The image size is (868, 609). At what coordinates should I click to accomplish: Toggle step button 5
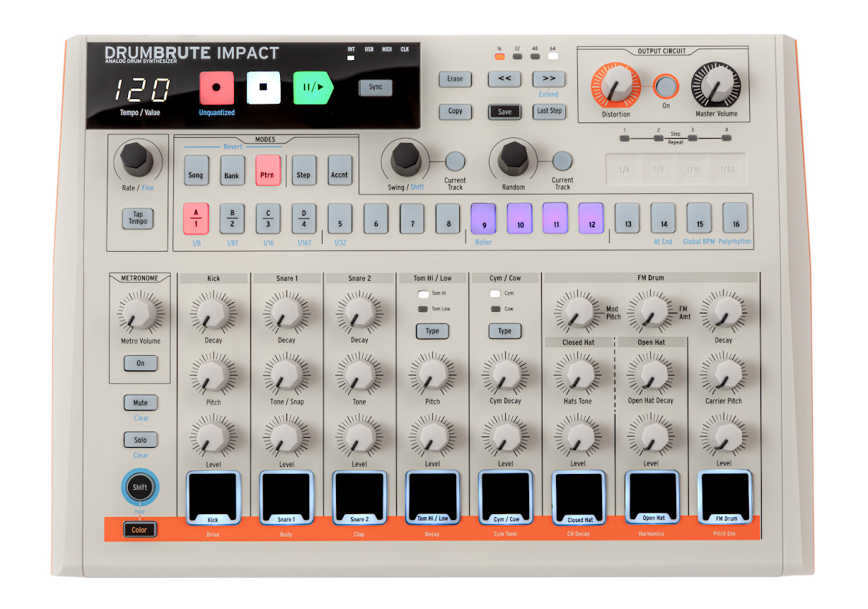coord(340,219)
